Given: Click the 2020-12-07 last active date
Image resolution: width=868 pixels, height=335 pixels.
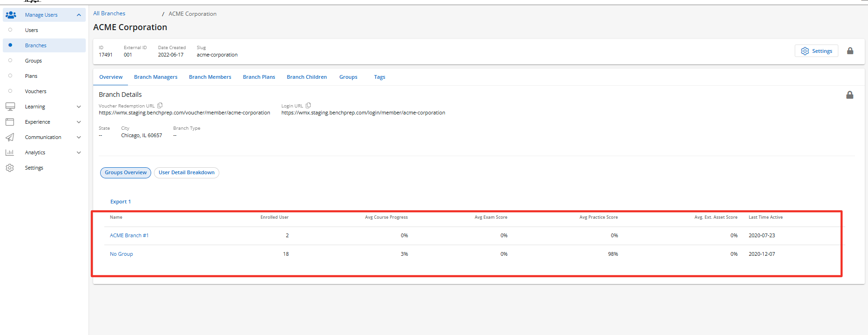Looking at the screenshot, I should pyautogui.click(x=762, y=254).
